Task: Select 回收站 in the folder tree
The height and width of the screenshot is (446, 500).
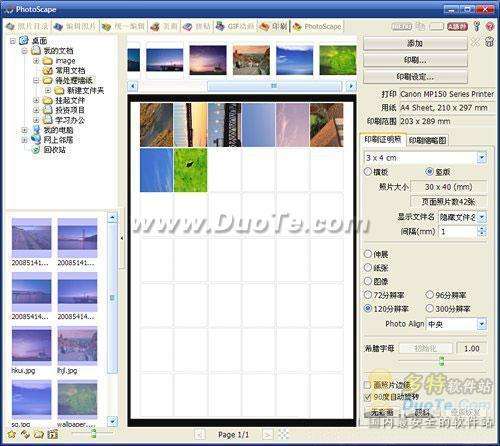Action: pyautogui.click(x=54, y=150)
